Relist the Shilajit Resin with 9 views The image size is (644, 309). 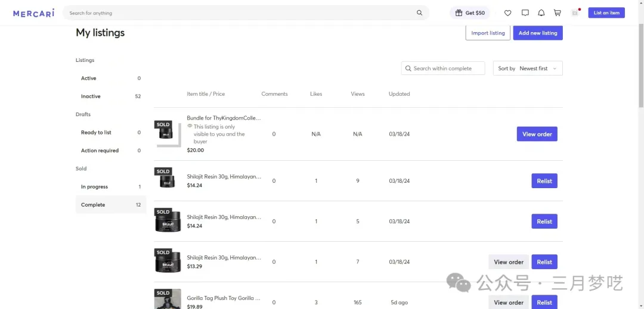544,181
